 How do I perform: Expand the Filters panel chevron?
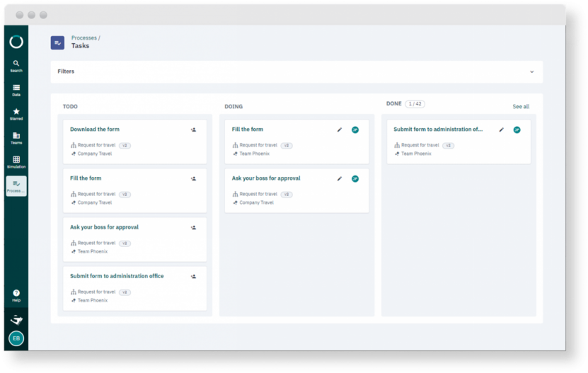(532, 71)
